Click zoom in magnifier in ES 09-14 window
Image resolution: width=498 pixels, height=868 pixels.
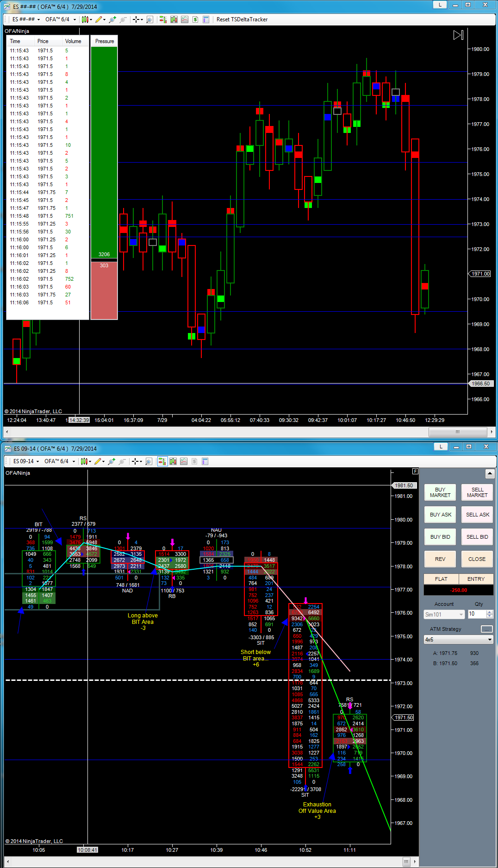(112, 461)
